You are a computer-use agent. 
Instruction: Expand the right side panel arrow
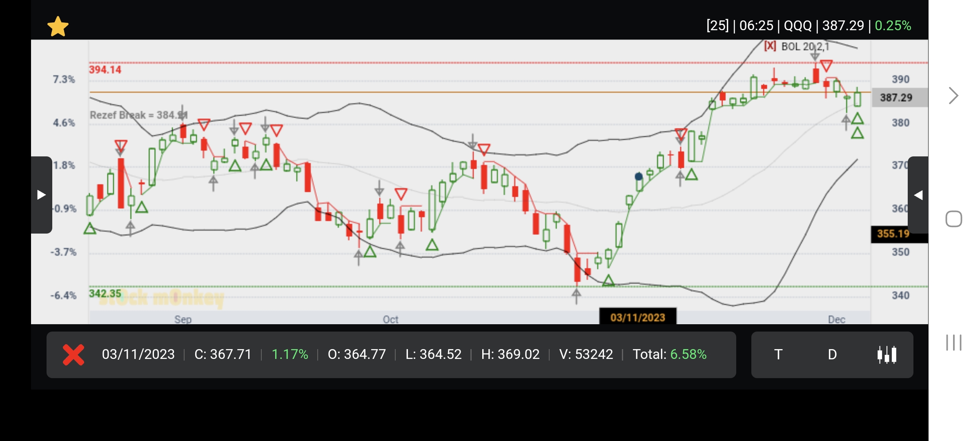pyautogui.click(x=918, y=195)
